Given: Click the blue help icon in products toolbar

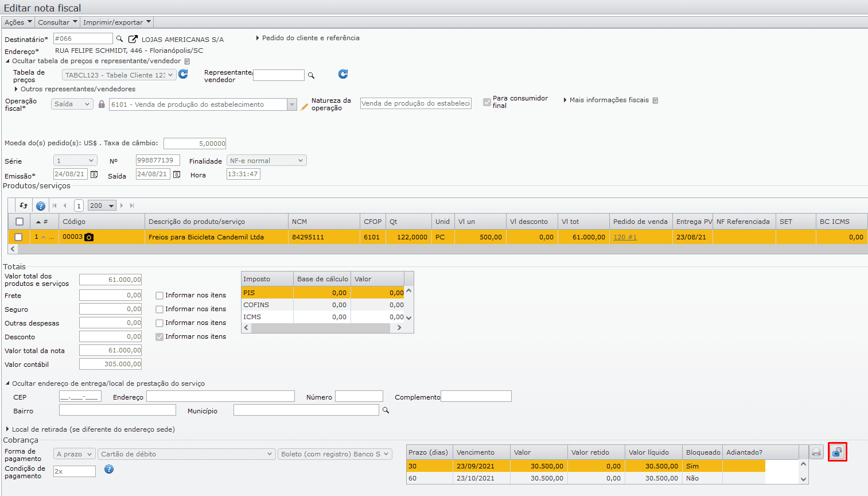Looking at the screenshot, I should coord(41,206).
